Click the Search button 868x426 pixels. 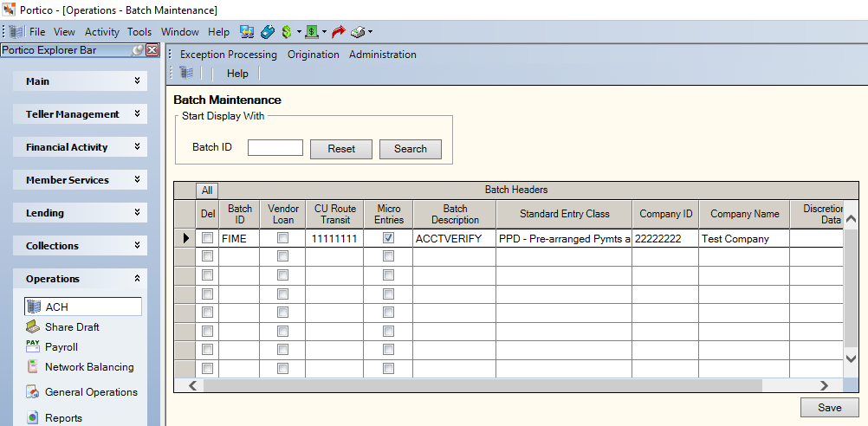coord(411,149)
